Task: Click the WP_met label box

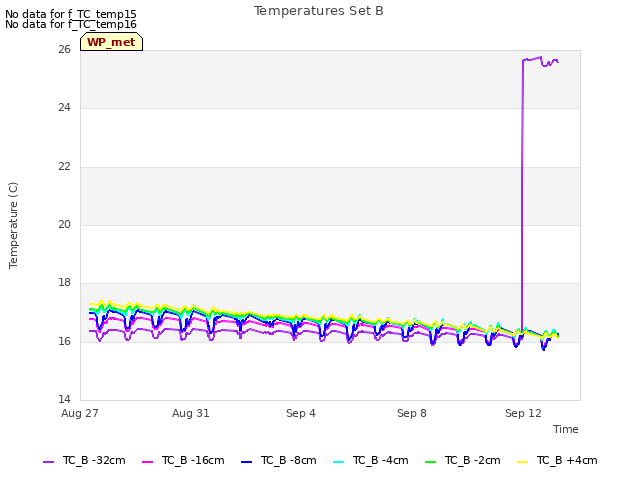Action: (x=111, y=42)
